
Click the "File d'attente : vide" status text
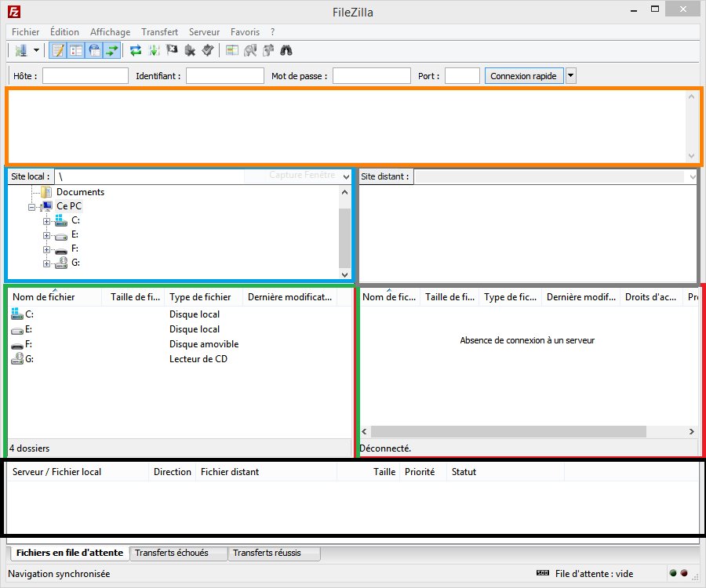click(x=595, y=574)
